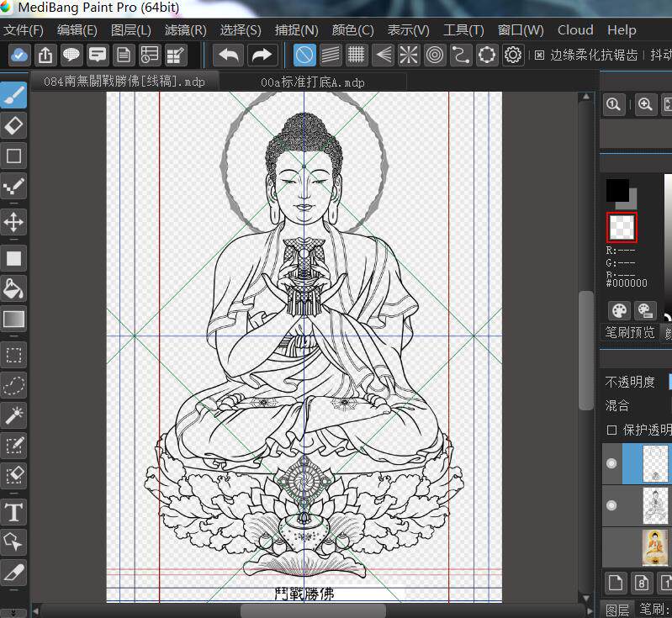Open the 表示(V) menu
This screenshot has width=672, height=618.
click(408, 30)
